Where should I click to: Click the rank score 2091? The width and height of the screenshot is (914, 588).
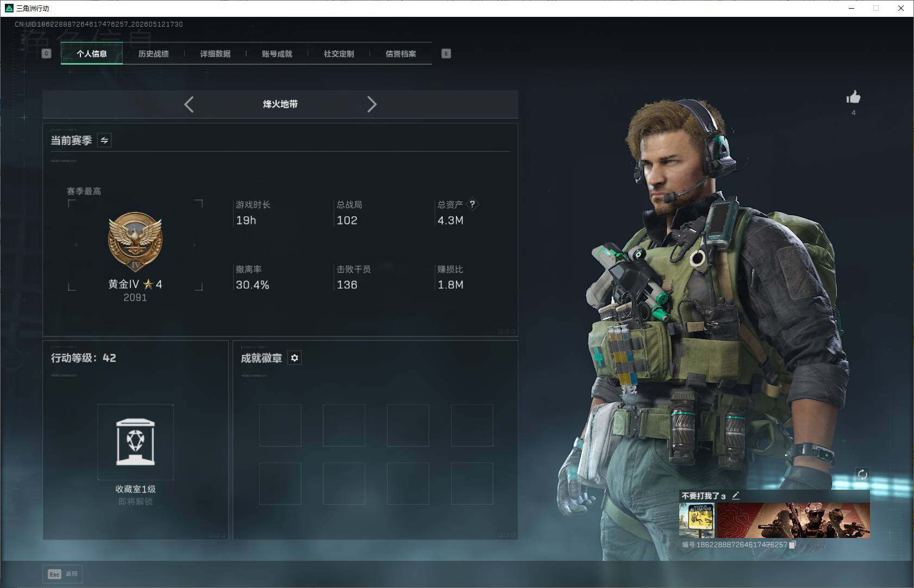click(135, 297)
